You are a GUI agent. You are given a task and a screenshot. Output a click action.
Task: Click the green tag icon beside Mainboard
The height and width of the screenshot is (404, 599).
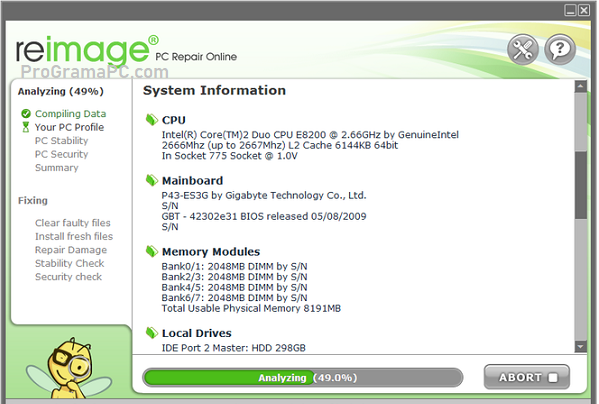coord(152,180)
